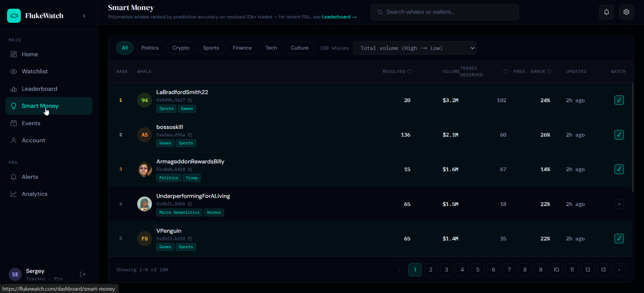Click the table's vertical scrollbar

pos(633,137)
